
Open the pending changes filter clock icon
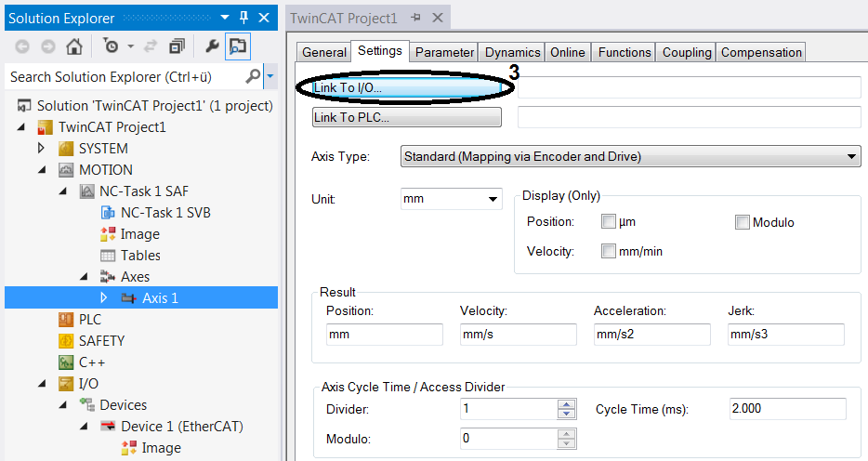point(112,46)
